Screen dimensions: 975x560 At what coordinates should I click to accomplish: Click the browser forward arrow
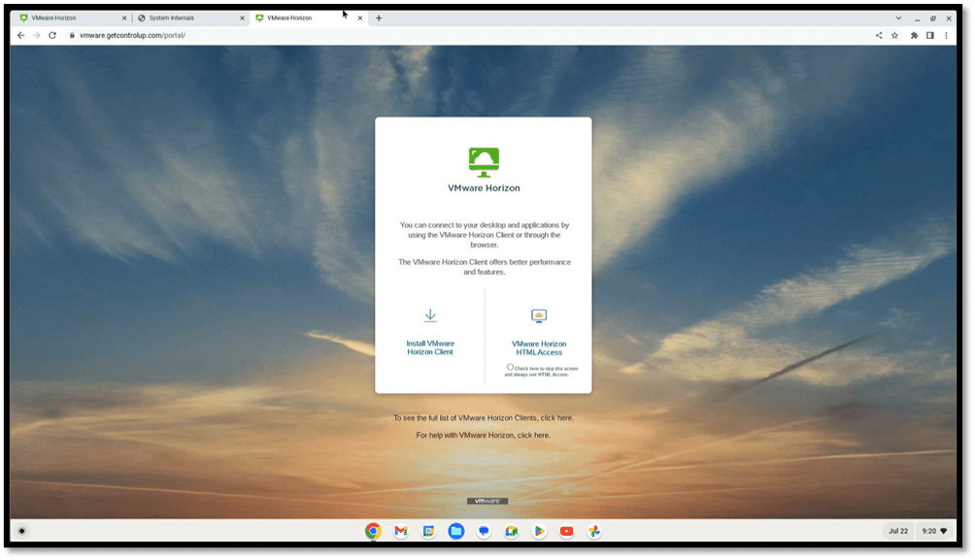coord(37,36)
